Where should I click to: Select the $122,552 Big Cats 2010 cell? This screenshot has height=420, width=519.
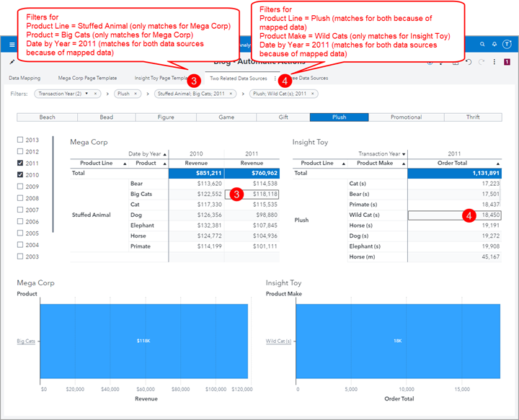[x=197, y=194]
